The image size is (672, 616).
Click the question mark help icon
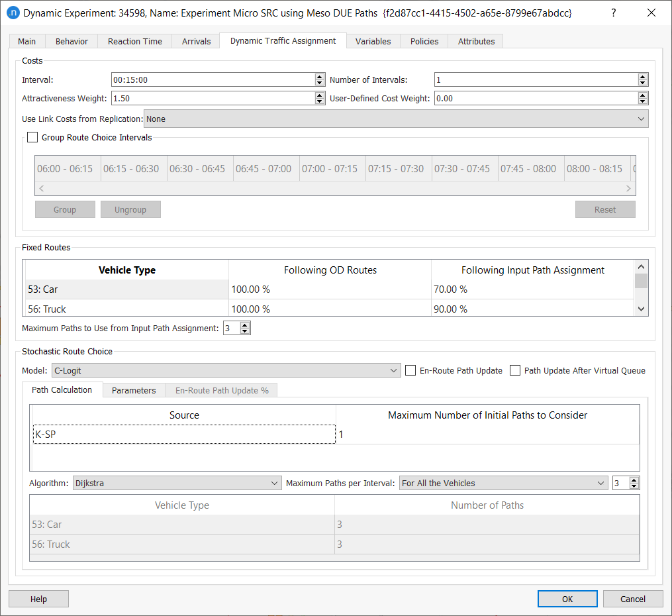[613, 13]
